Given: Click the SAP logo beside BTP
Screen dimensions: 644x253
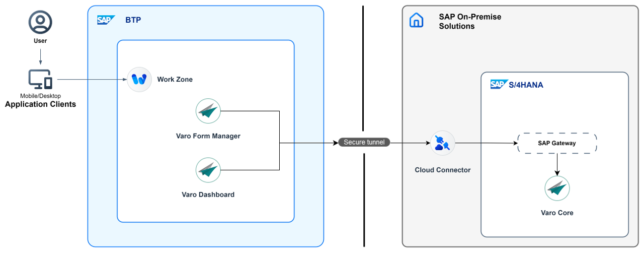Looking at the screenshot, I should pyautogui.click(x=106, y=20).
